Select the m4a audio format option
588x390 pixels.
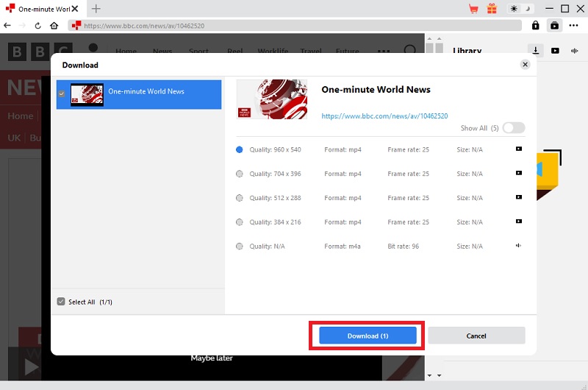pyautogui.click(x=240, y=247)
